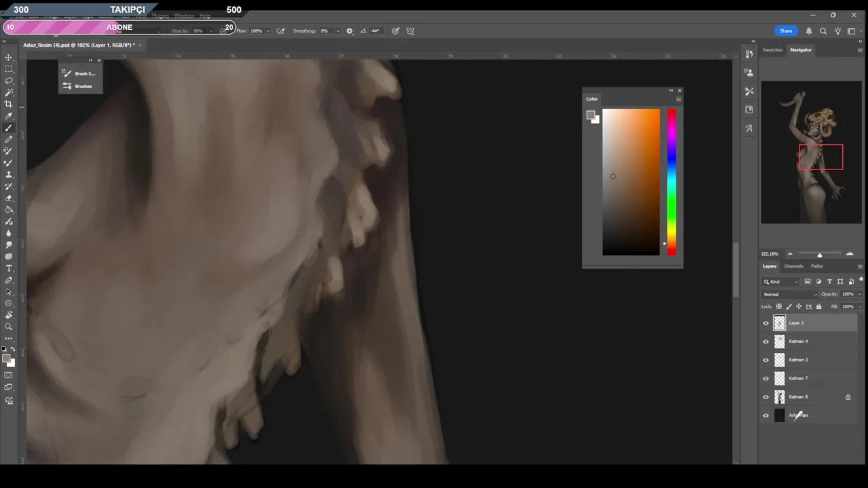Click the Navigator preview thumbnail
This screenshot has width=868, height=488.
[x=811, y=152]
